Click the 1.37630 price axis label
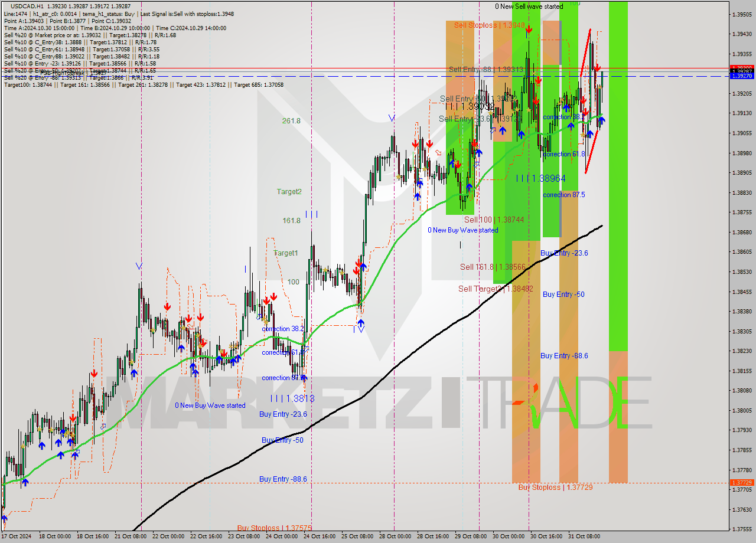Viewport: 756px width, 543px height. (x=741, y=509)
